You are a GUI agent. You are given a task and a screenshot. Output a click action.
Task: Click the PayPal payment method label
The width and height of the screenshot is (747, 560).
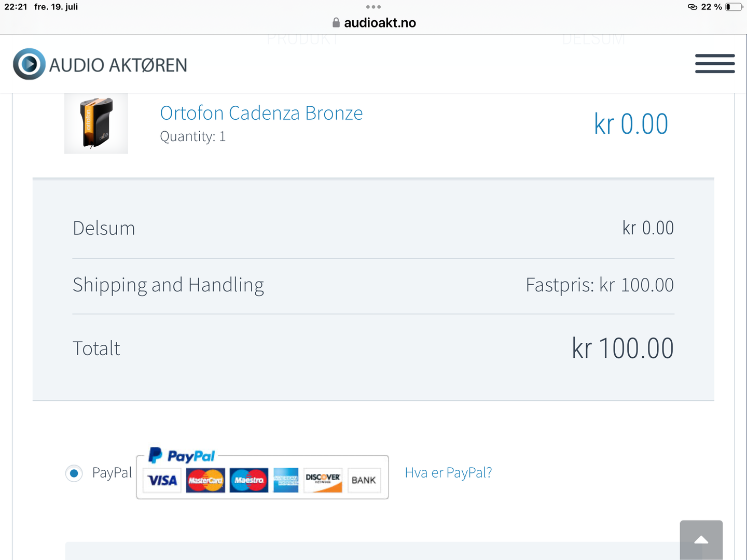112,473
